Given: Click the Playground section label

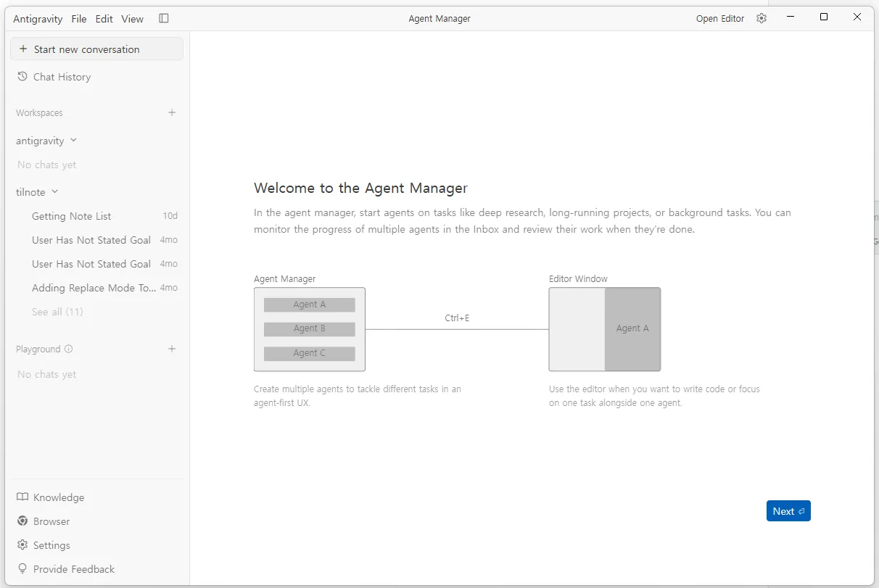Looking at the screenshot, I should [38, 349].
